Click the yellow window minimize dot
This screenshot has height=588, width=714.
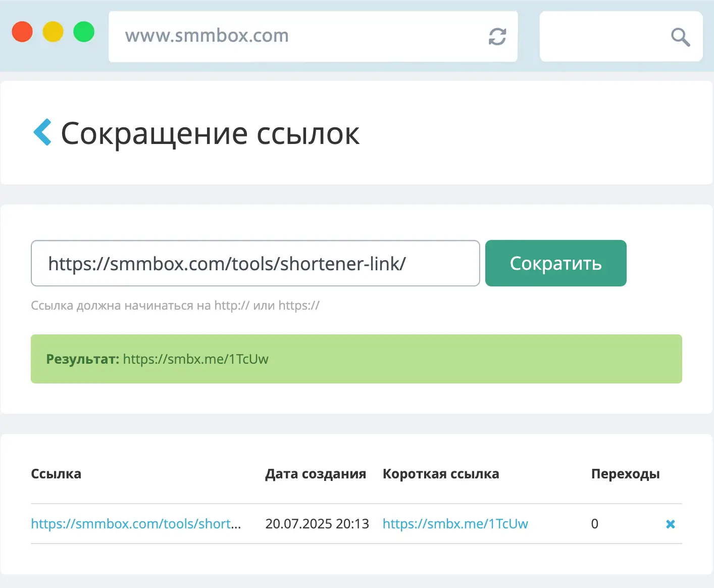(x=53, y=32)
